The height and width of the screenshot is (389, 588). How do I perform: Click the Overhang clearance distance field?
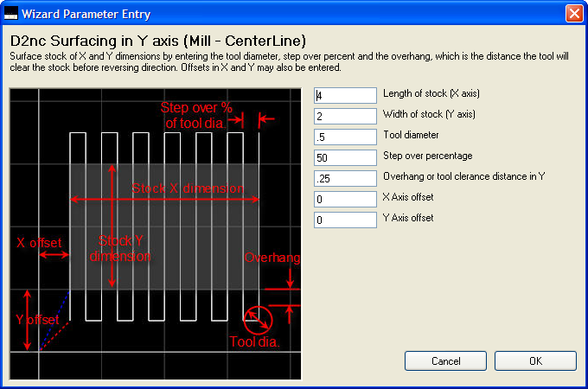(345, 178)
